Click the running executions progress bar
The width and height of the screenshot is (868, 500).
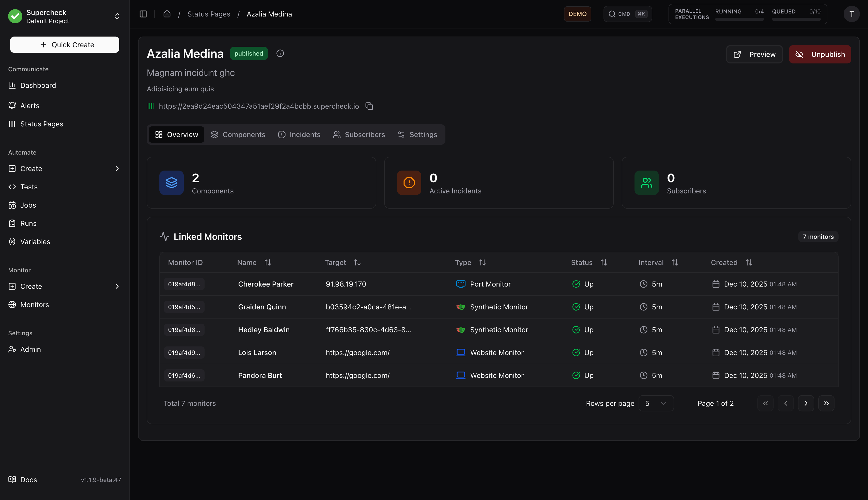[x=739, y=20]
